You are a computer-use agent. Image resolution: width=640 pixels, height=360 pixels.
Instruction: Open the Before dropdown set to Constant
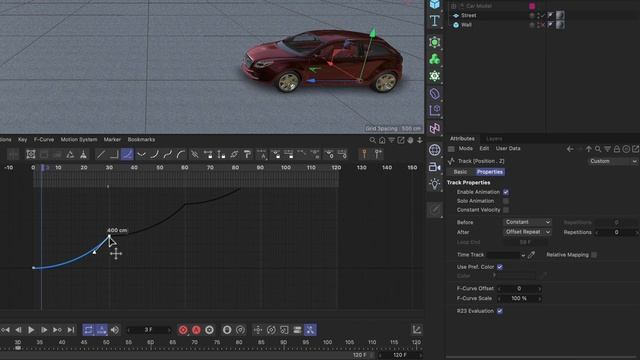pyautogui.click(x=527, y=222)
